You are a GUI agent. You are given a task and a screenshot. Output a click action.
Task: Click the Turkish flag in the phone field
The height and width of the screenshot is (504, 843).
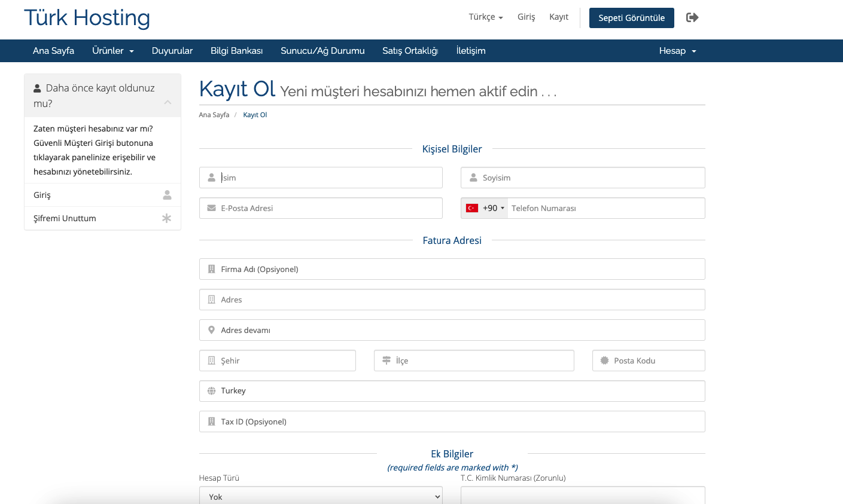click(x=472, y=207)
